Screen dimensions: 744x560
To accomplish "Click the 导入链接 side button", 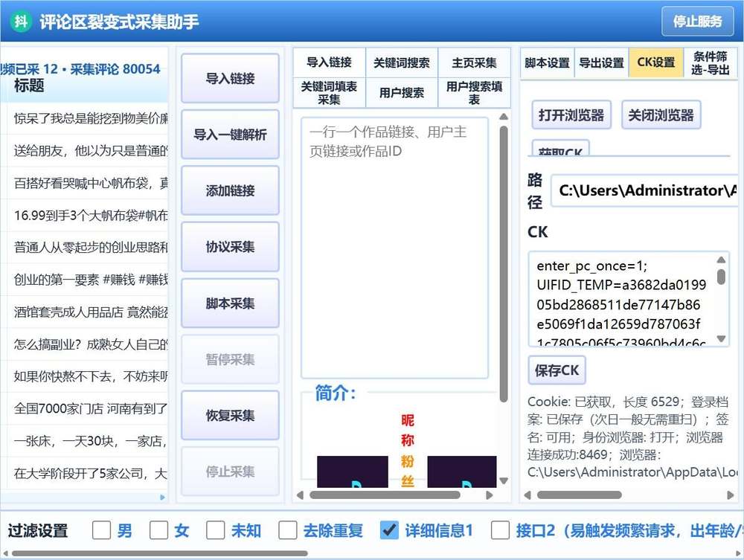I will (230, 78).
